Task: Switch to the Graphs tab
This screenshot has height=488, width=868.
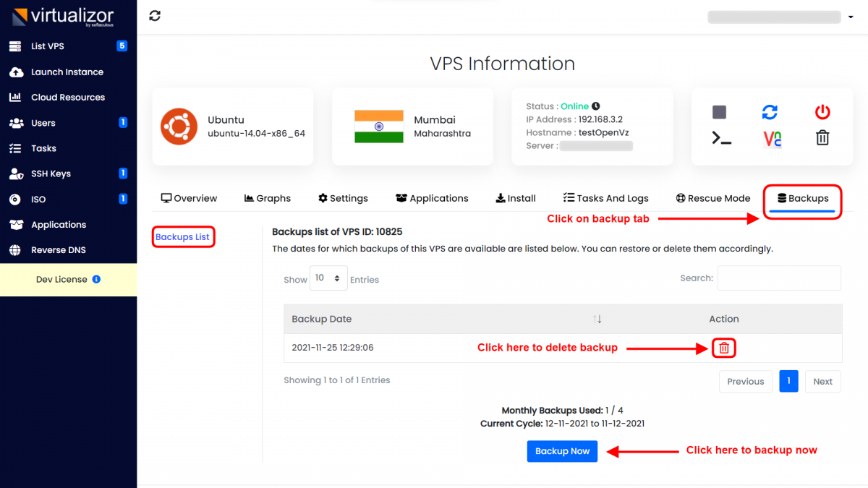Action: pyautogui.click(x=267, y=197)
